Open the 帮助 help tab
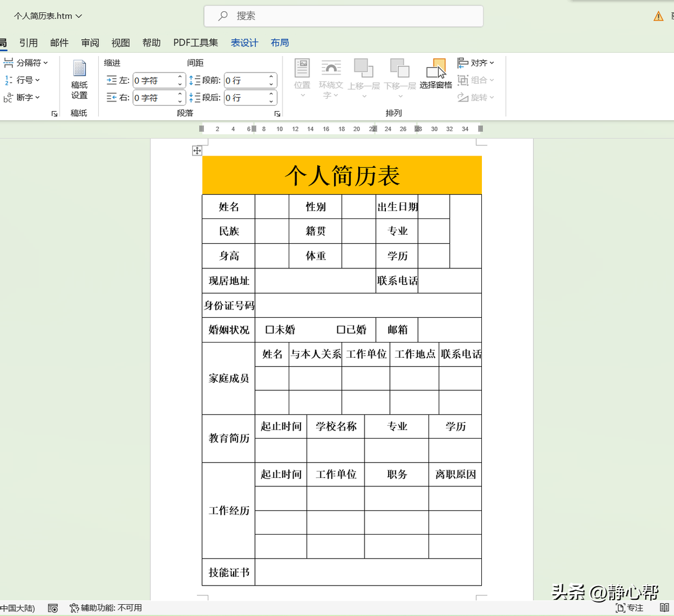 pyautogui.click(x=152, y=43)
